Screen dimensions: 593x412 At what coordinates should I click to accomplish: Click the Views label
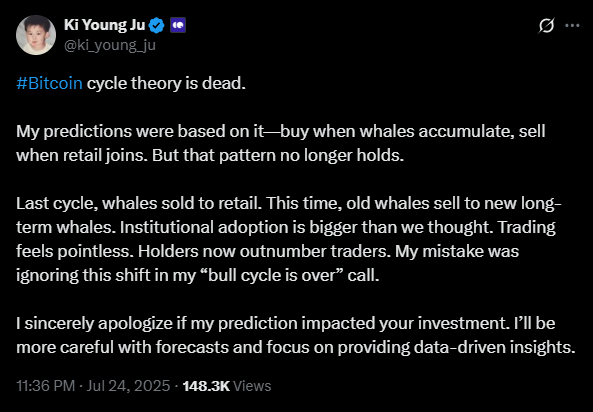252,386
